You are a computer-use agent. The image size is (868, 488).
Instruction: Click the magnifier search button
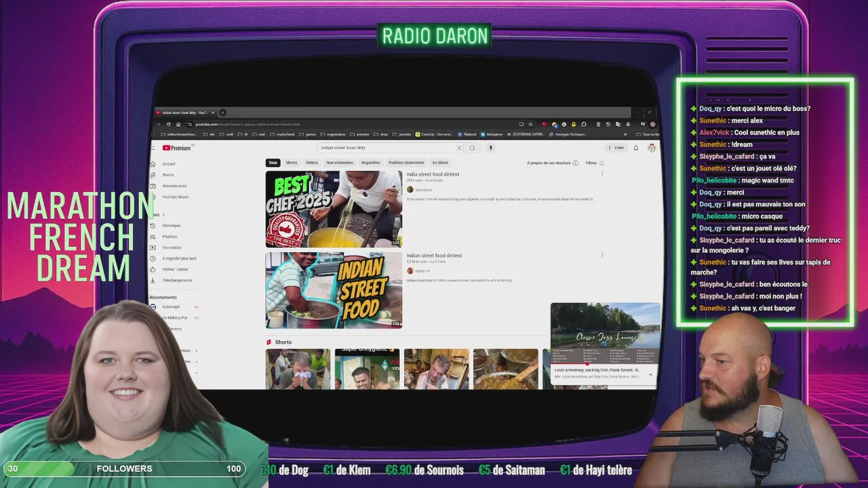(472, 148)
